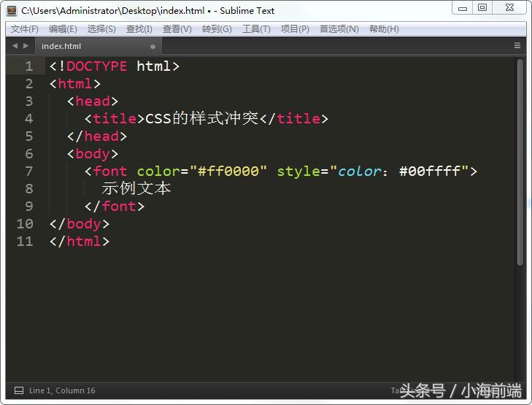Click the closing html tag on line 11
532x405 pixels.
[x=80, y=242]
